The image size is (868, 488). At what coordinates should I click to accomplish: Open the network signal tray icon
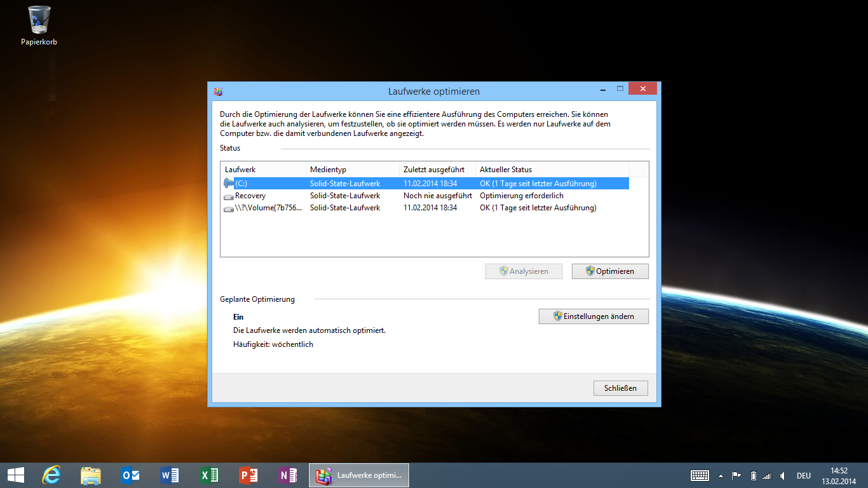point(767,475)
